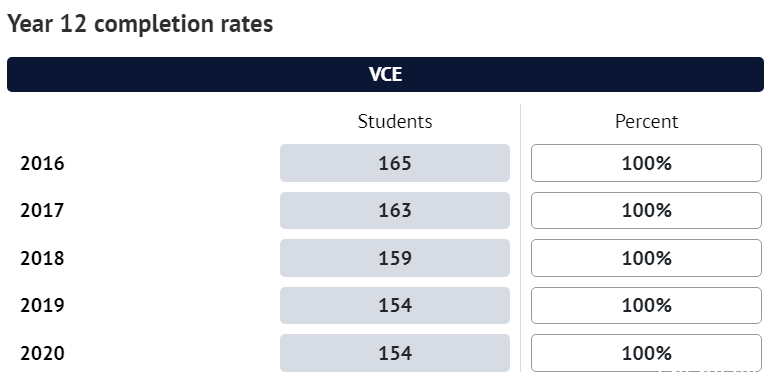The image size is (769, 385).
Task: Click the VCE header bar
Action: (385, 75)
